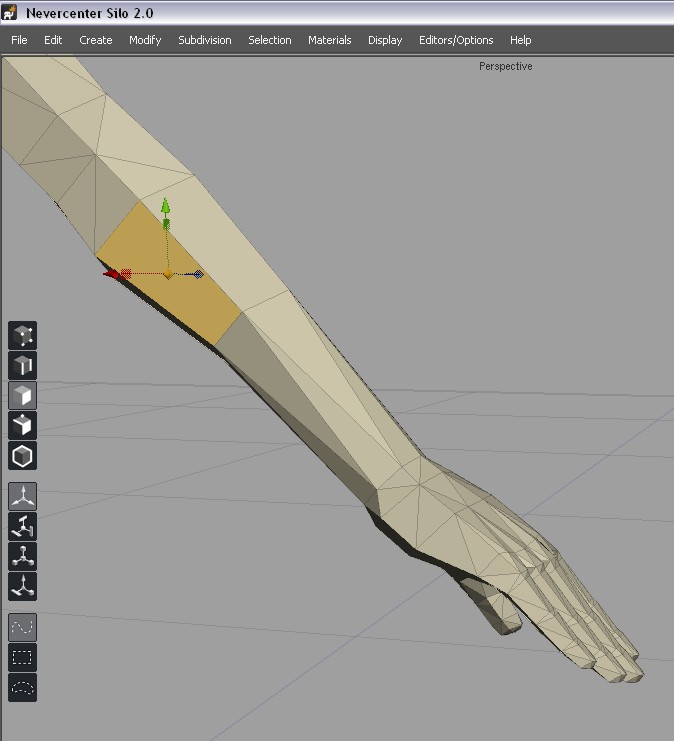This screenshot has height=741, width=674.
Task: Open the Display menu
Action: click(385, 40)
